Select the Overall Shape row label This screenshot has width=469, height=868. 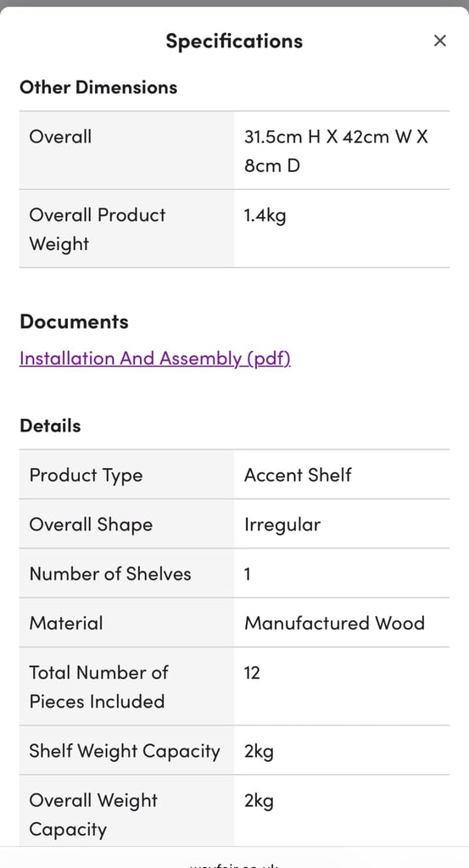pyautogui.click(x=91, y=524)
